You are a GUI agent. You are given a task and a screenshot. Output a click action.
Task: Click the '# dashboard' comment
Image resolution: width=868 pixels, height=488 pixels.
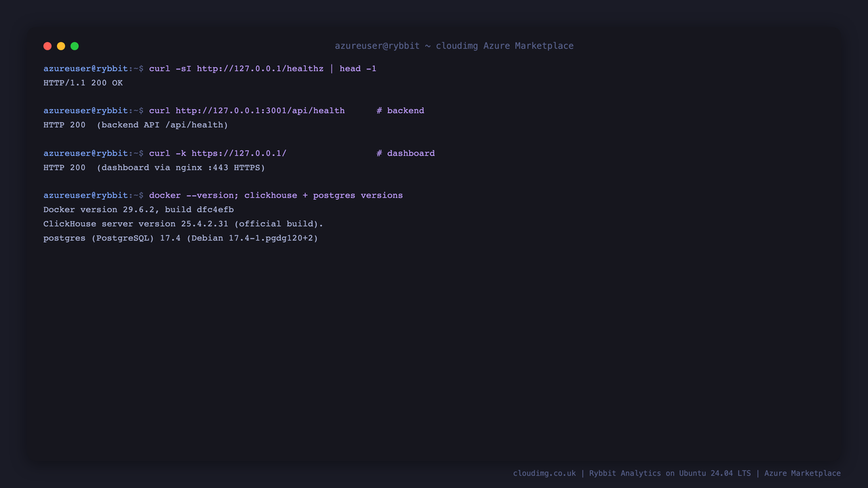point(406,153)
